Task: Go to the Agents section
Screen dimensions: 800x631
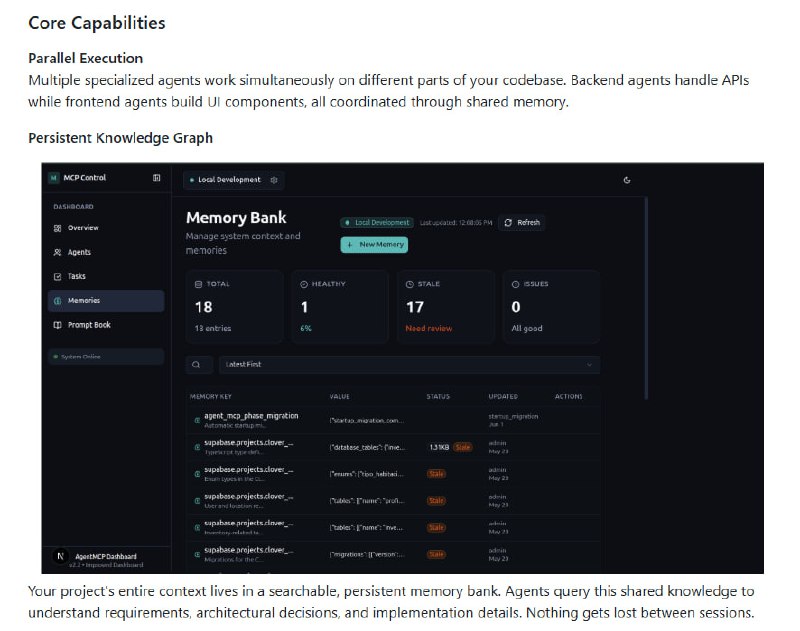Action: point(78,252)
